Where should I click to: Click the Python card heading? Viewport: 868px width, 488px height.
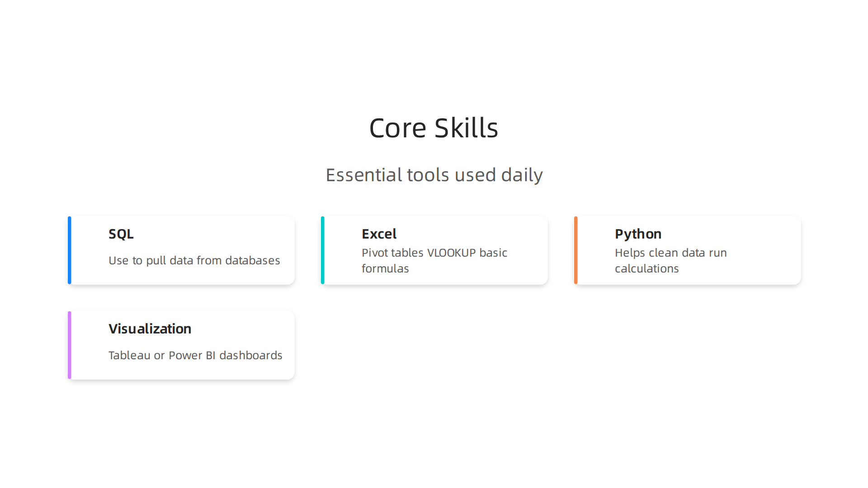(x=638, y=235)
